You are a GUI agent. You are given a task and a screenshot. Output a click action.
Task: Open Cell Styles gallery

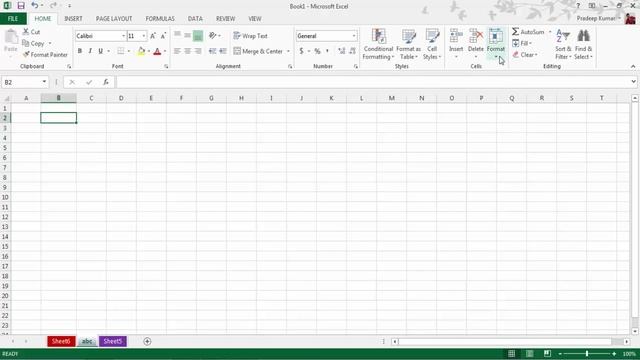pyautogui.click(x=432, y=44)
